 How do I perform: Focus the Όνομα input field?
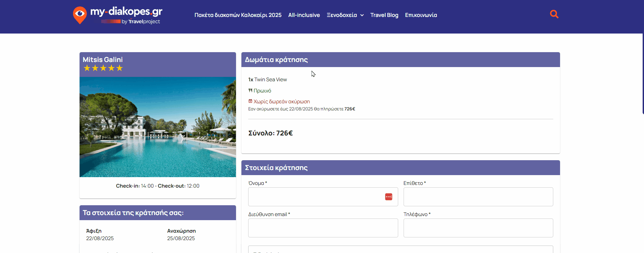tap(323, 197)
